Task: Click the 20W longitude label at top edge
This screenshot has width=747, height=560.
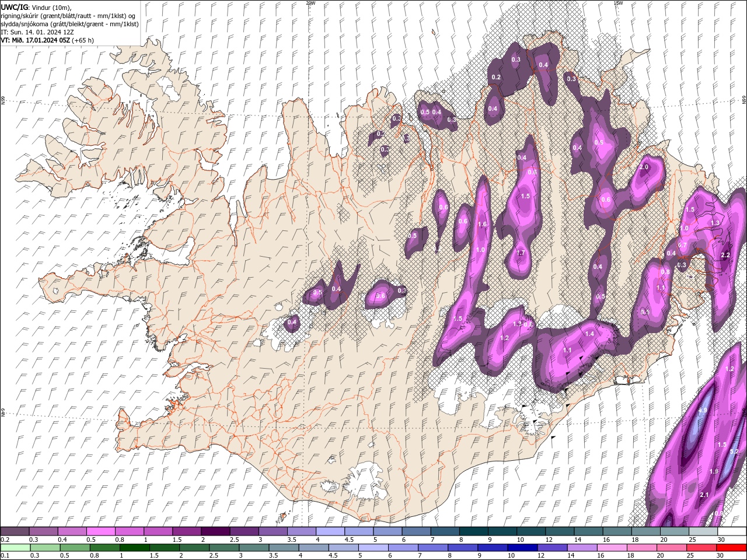Action: [310, 3]
